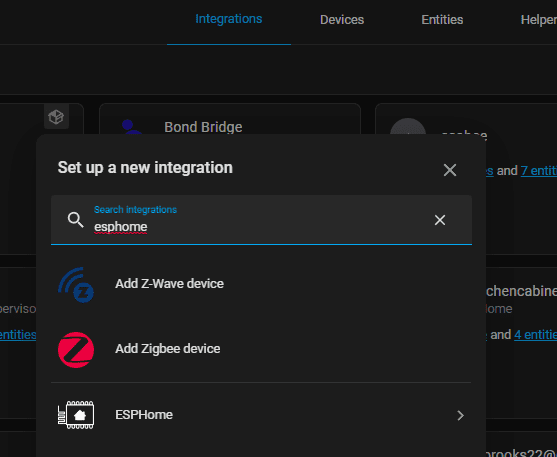Image resolution: width=557 pixels, height=457 pixels.
Task: Open the Devices tab
Action: coord(342,20)
